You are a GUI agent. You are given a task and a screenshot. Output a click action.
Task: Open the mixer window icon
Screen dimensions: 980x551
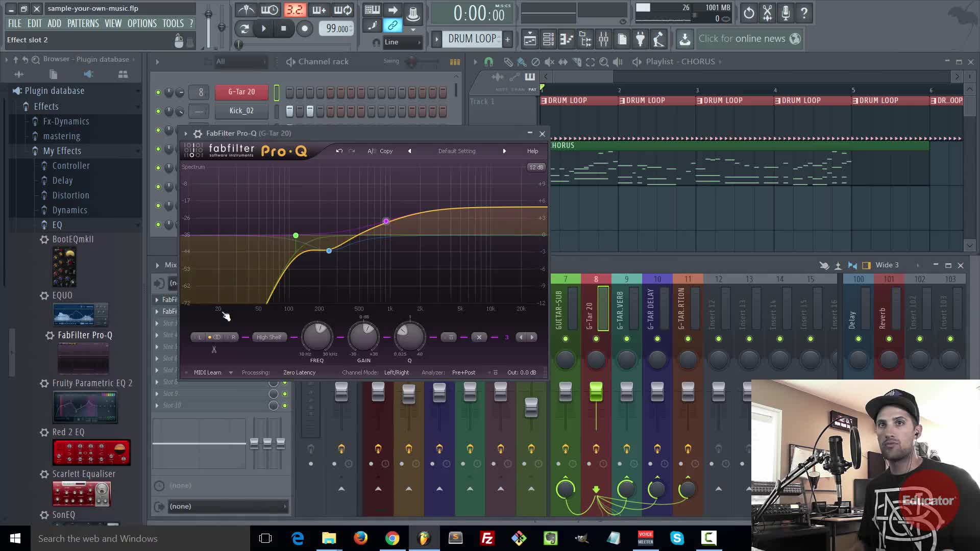(x=604, y=39)
